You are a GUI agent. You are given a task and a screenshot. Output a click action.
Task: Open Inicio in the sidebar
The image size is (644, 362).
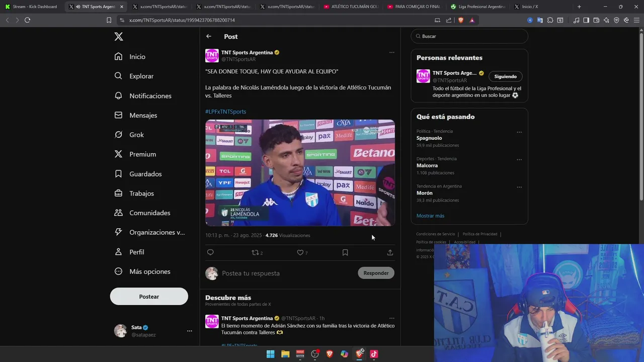click(x=130, y=57)
